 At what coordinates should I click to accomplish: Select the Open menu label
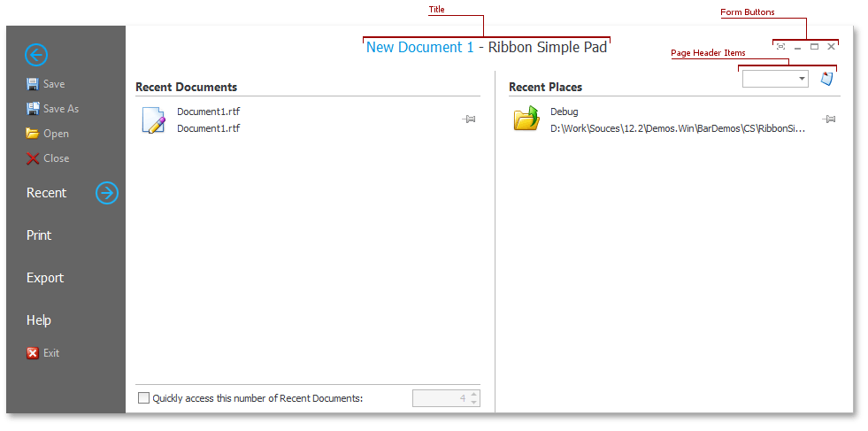[x=56, y=134]
